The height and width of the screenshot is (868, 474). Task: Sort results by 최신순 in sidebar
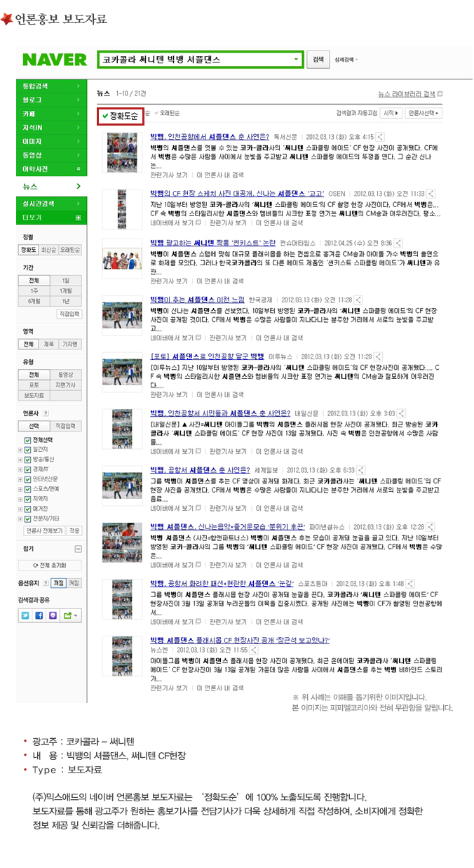pyautogui.click(x=50, y=250)
